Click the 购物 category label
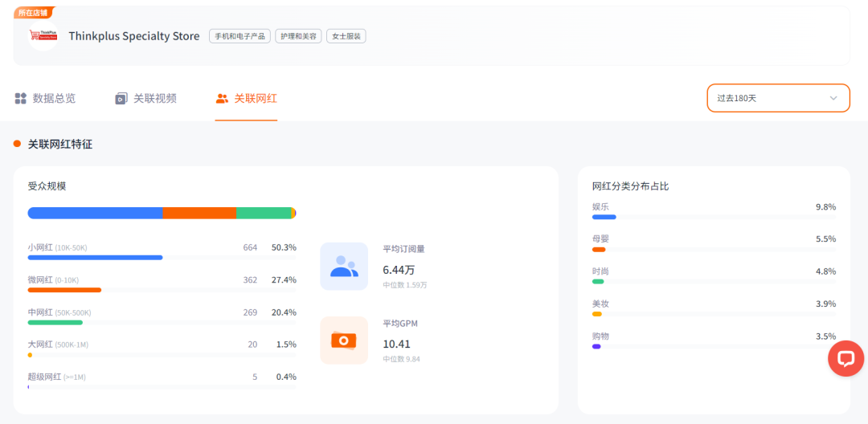Screen dimensions: 868x424 (600, 336)
